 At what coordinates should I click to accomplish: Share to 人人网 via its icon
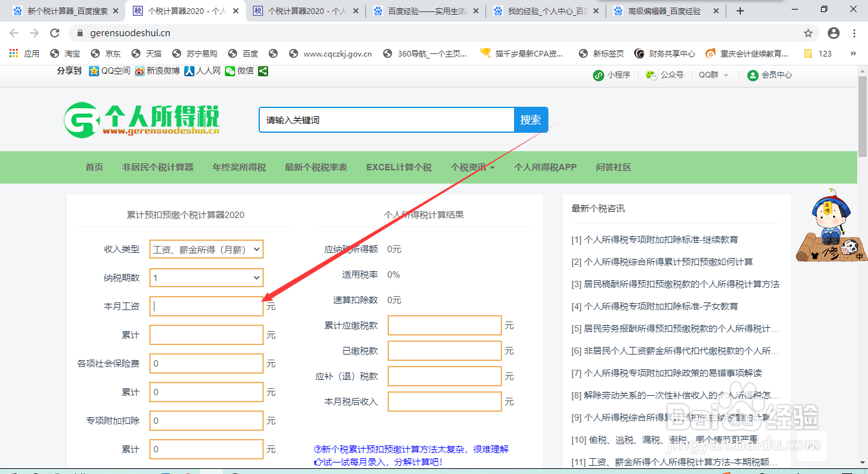point(189,71)
